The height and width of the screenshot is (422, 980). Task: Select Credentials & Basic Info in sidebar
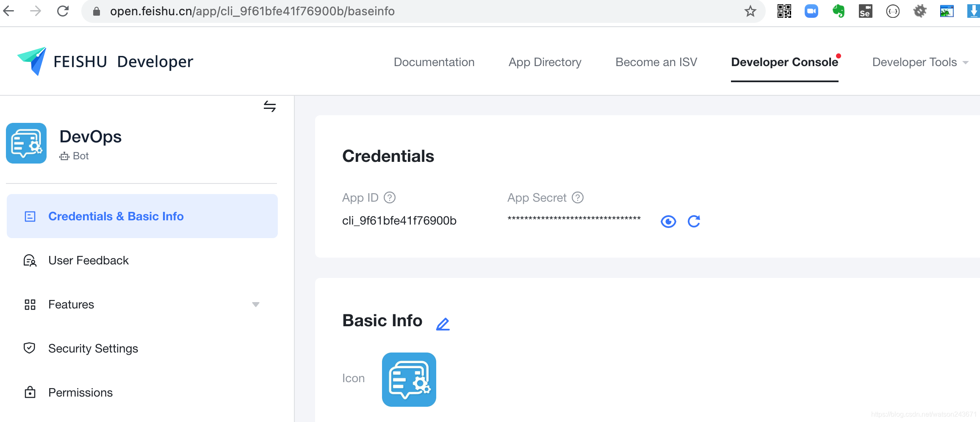pos(142,216)
